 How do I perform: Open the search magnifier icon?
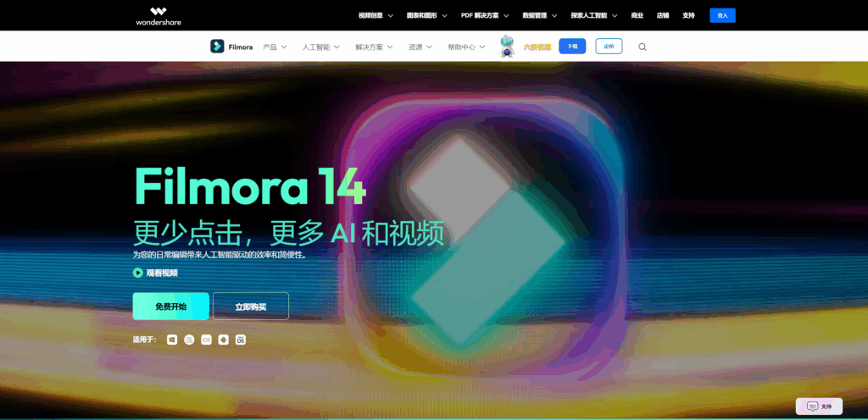tap(643, 47)
